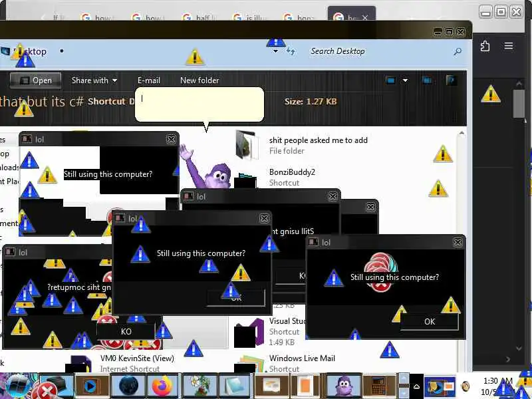Switch to the 'is illu' Google tab
The height and width of the screenshot is (399, 532).
(x=251, y=17)
